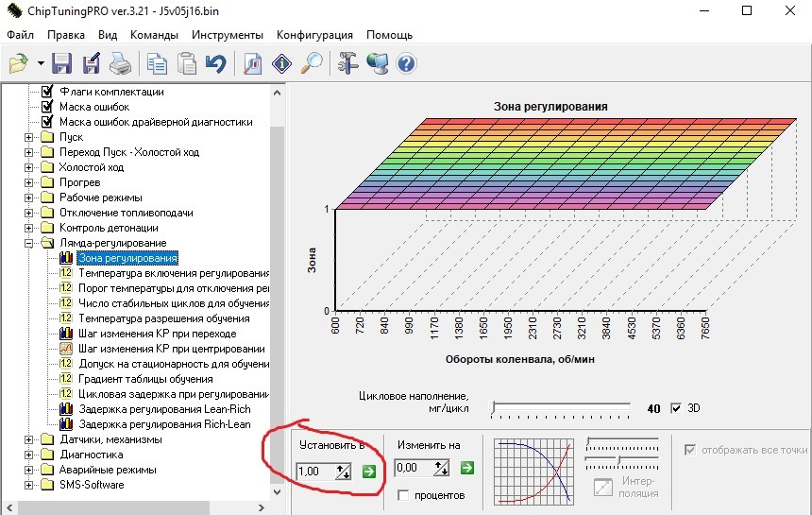Collapse the "Лямбда-регулирование" tree node
This screenshot has height=515, width=812.
pyautogui.click(x=30, y=243)
